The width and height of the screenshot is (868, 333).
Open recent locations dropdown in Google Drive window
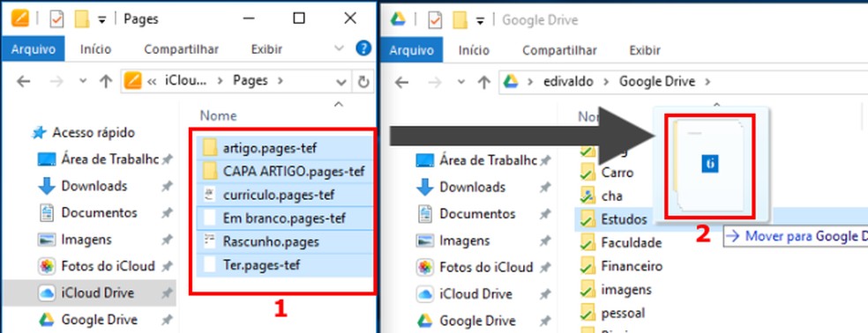coord(461,83)
